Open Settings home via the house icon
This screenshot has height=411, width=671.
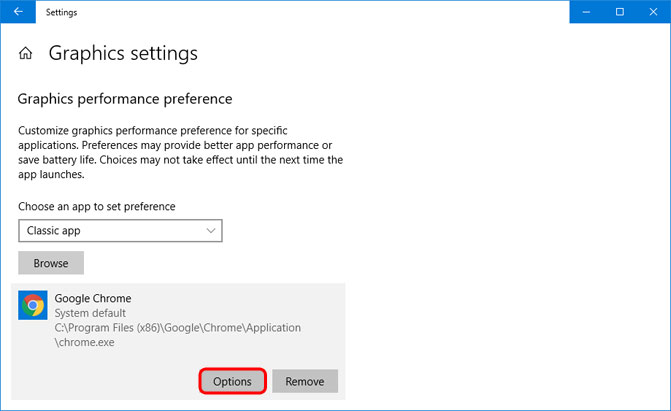(26, 54)
